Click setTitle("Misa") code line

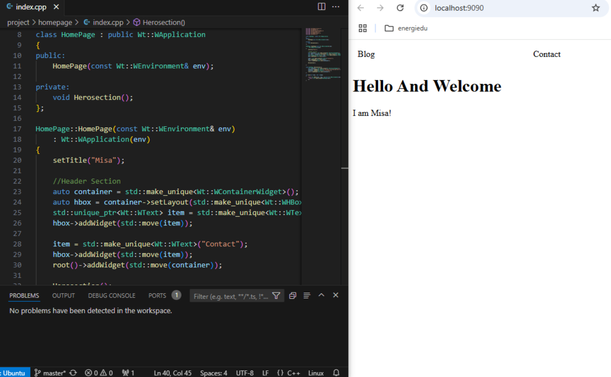coord(89,160)
